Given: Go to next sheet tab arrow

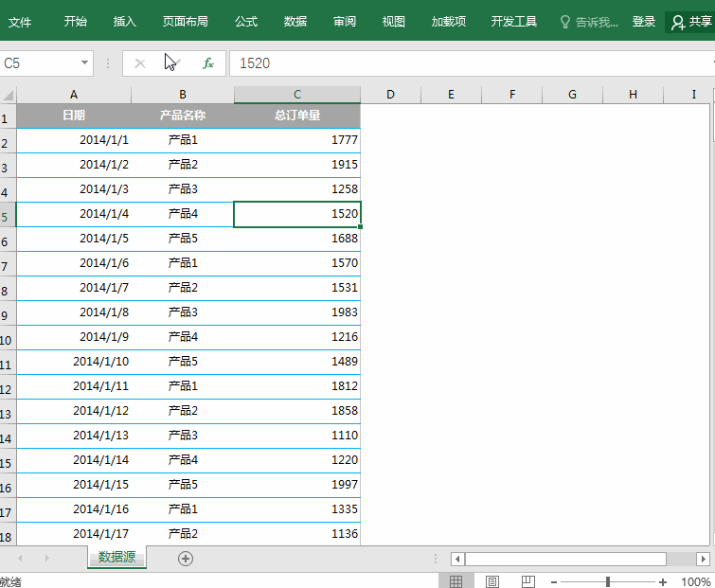Looking at the screenshot, I should tap(47, 558).
